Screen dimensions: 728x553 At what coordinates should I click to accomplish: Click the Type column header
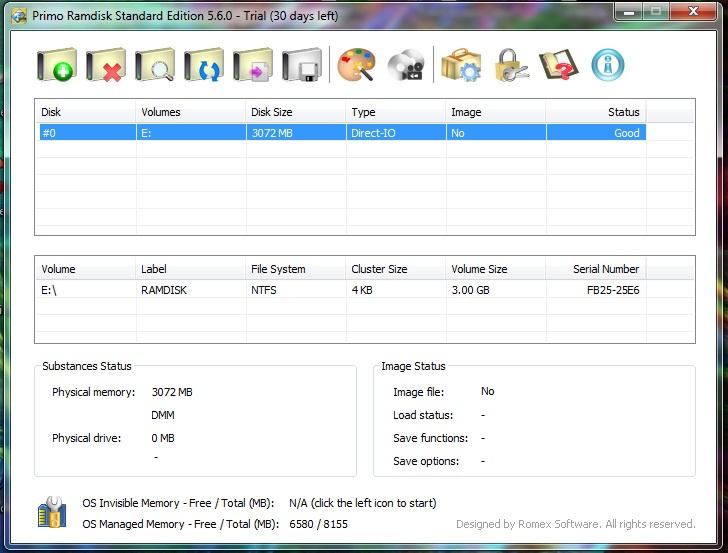tap(396, 112)
